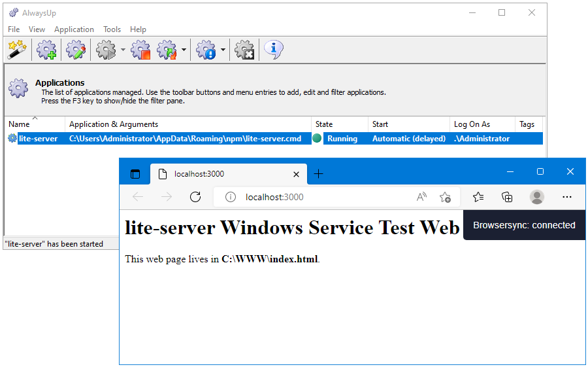Select the localhost:3000 browser tab

click(229, 174)
